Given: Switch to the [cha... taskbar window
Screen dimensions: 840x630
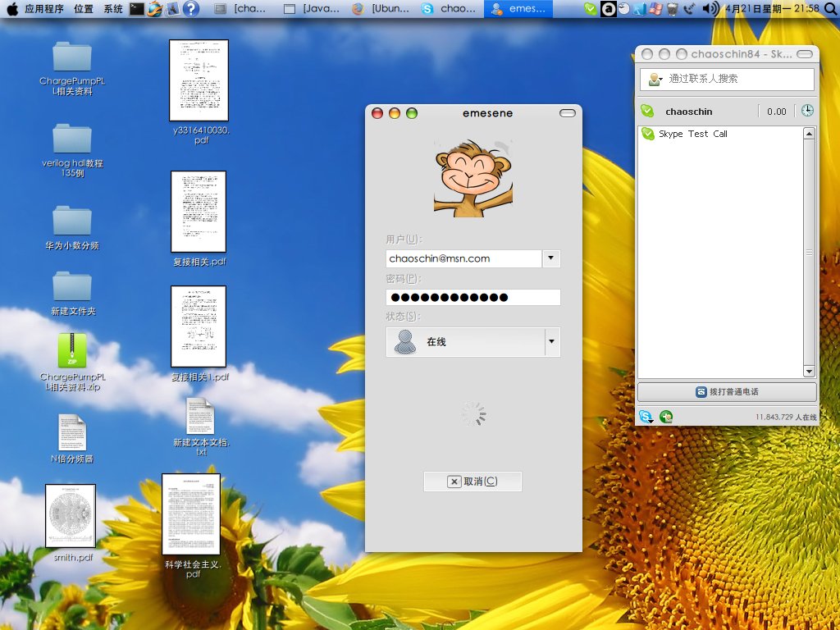Looking at the screenshot, I should click(240, 8).
